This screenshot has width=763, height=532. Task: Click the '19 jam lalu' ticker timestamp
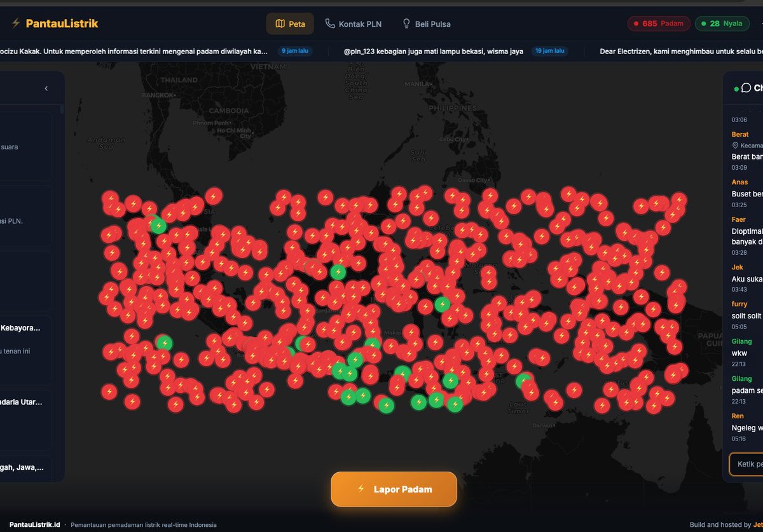[549, 51]
